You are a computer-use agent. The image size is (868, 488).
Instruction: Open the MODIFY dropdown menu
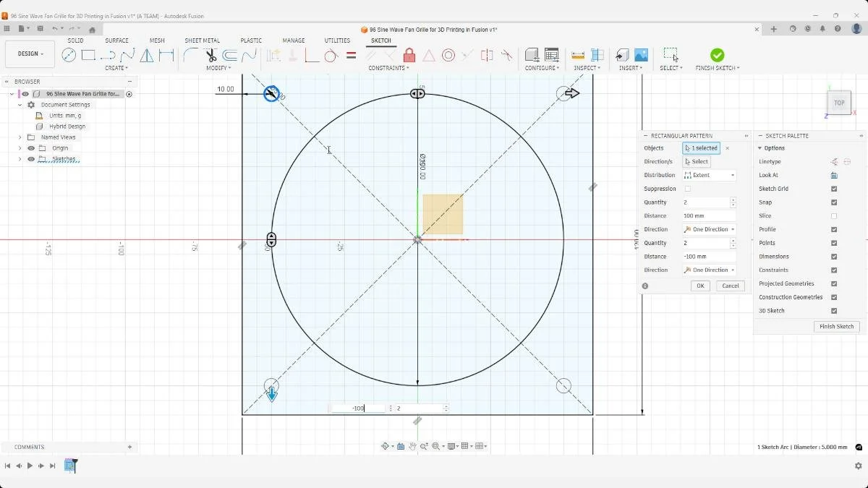tap(218, 68)
